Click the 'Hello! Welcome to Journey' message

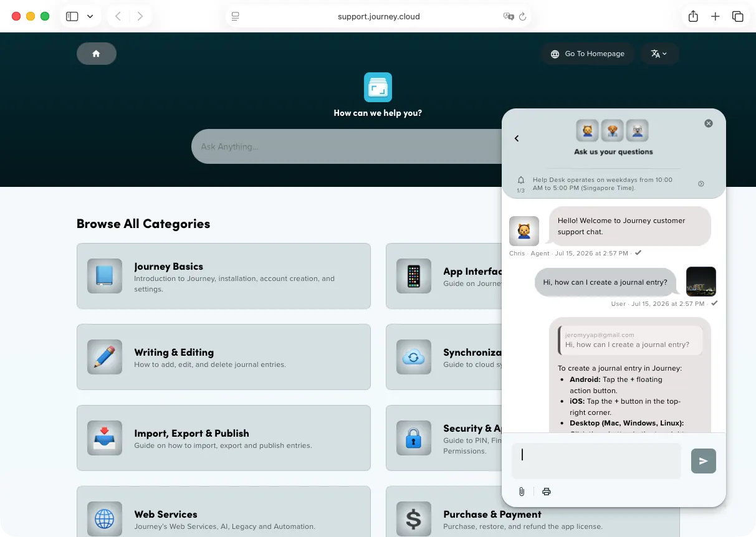(630, 226)
